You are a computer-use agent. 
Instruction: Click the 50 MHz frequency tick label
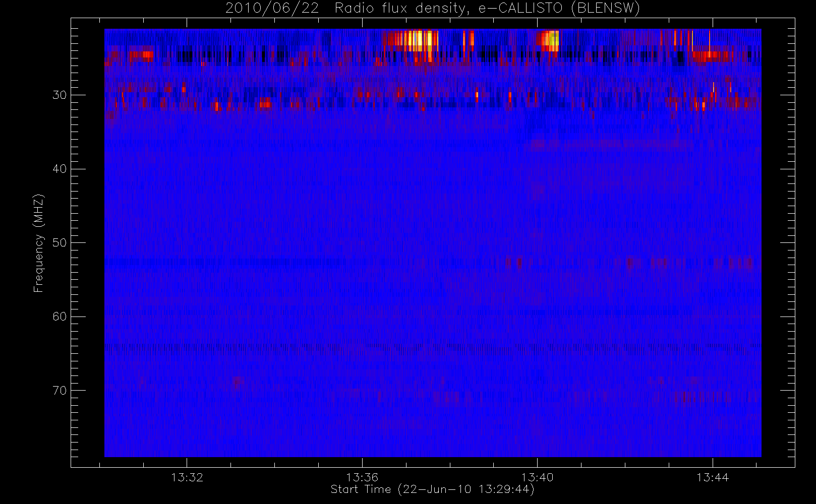(60, 243)
